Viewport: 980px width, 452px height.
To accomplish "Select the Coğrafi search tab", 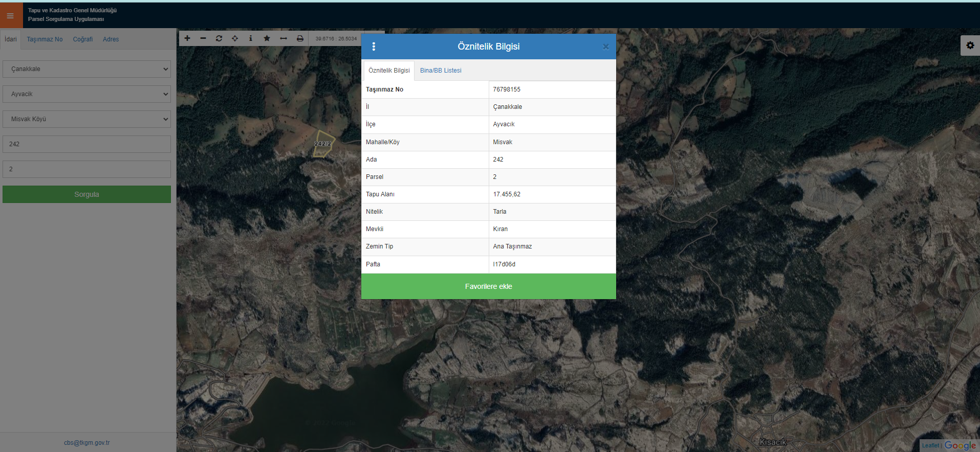I will pos(83,39).
